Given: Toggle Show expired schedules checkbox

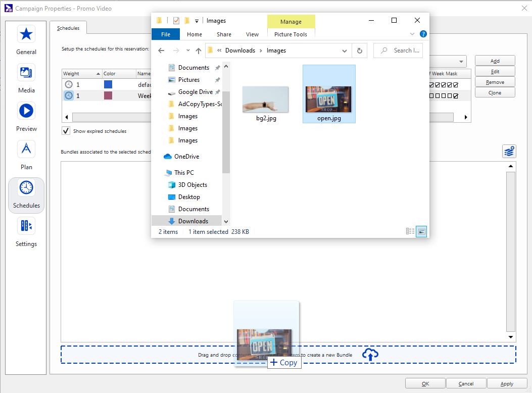Looking at the screenshot, I should click(x=66, y=131).
